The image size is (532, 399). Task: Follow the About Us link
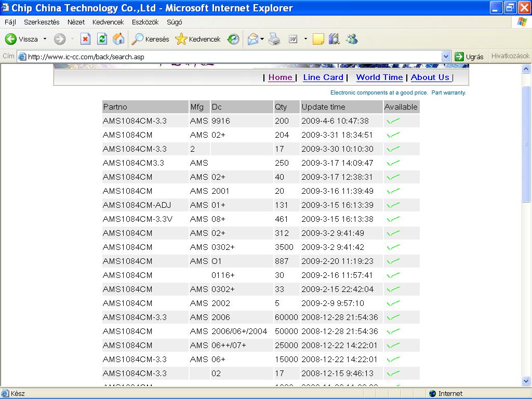pos(430,77)
